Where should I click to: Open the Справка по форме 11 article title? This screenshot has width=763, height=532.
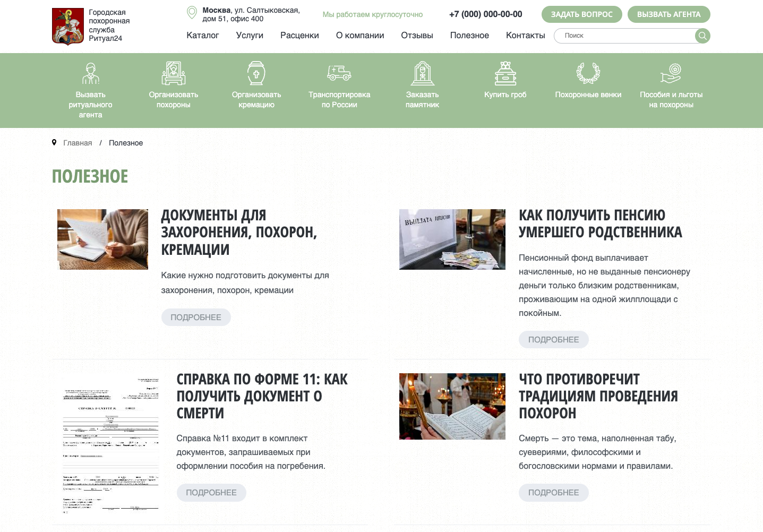pyautogui.click(x=262, y=396)
